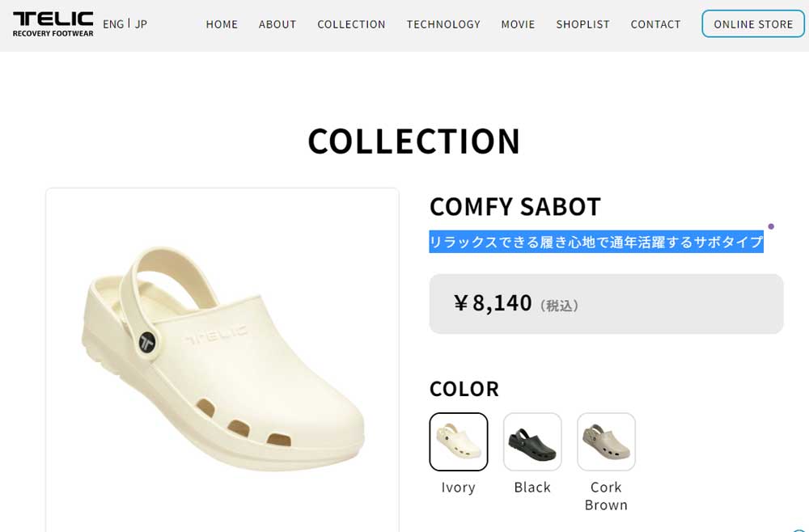Click the ¥8,140 price box
809x532 pixels.
point(606,303)
